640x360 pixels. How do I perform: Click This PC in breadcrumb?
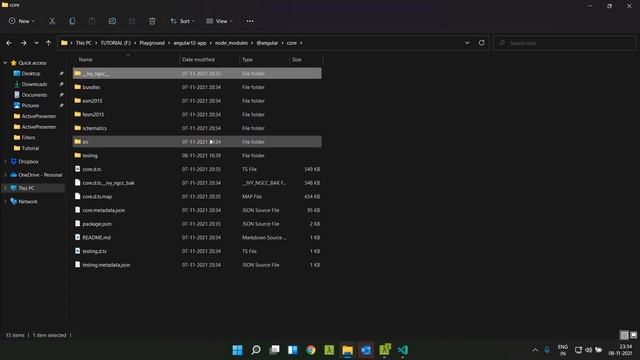[84, 43]
